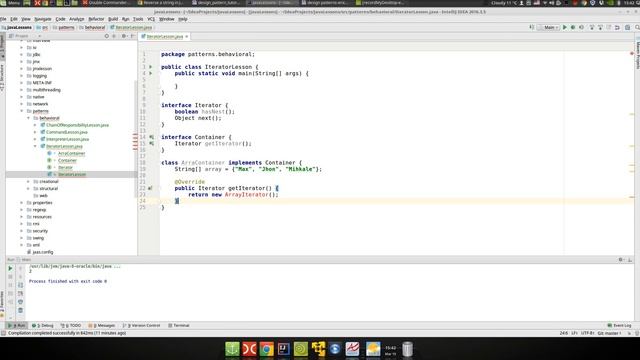640x360 pixels.
Task: Switch to Double Commander window in taskbar
Action: click(107, 3)
